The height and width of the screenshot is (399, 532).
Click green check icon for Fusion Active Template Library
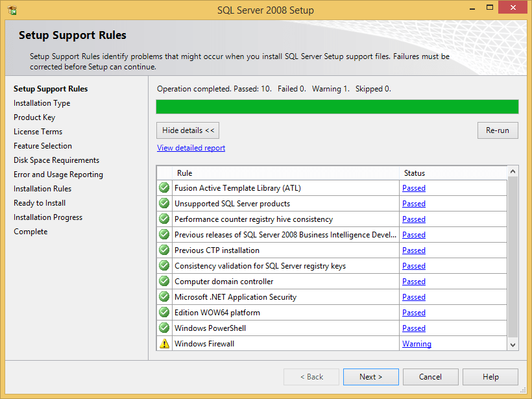pyautogui.click(x=164, y=187)
